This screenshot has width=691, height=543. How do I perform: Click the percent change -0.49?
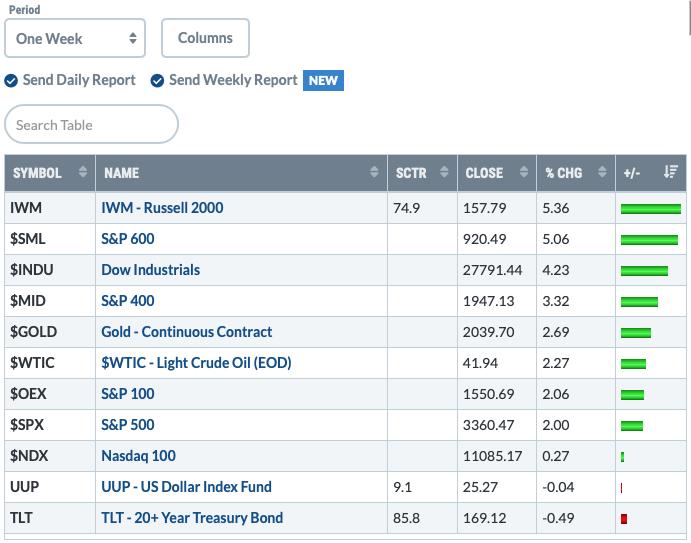pyautogui.click(x=558, y=518)
